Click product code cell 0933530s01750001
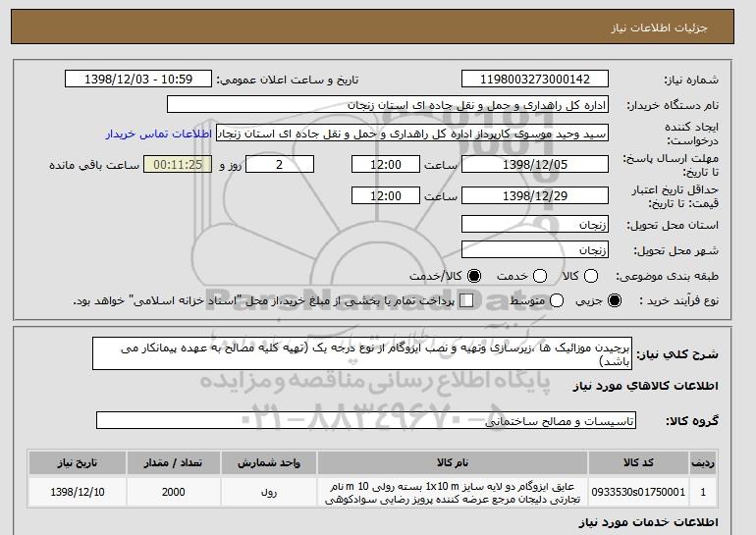The width and height of the screenshot is (756, 535). [638, 492]
